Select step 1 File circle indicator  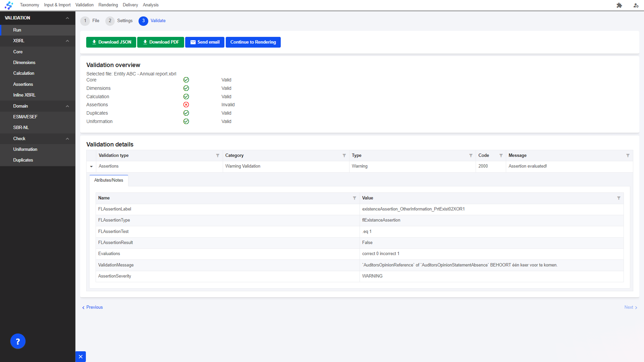(85, 21)
